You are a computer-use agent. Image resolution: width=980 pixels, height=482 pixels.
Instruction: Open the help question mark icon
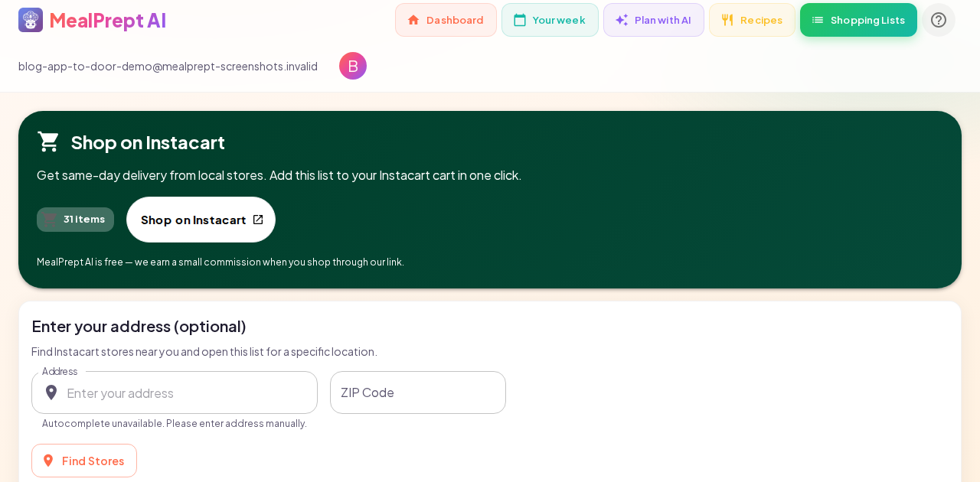939,20
